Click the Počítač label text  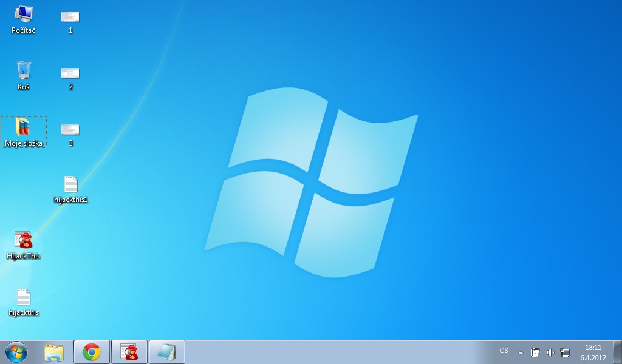tap(24, 30)
